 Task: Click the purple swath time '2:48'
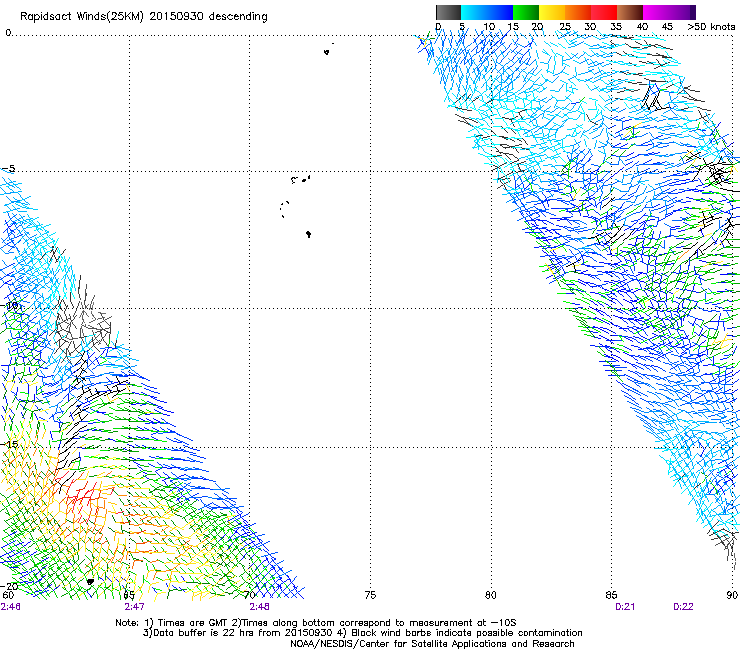point(260,607)
